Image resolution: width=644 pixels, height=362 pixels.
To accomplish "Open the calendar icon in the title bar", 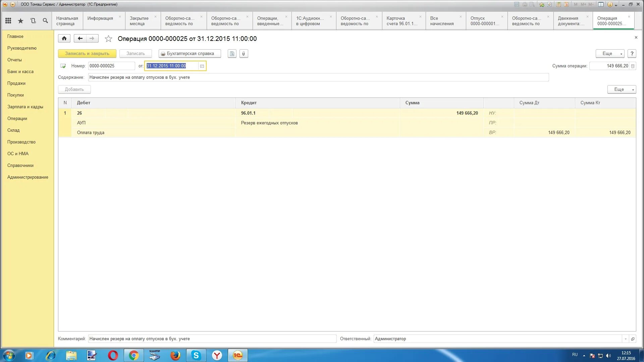I will [566, 4].
